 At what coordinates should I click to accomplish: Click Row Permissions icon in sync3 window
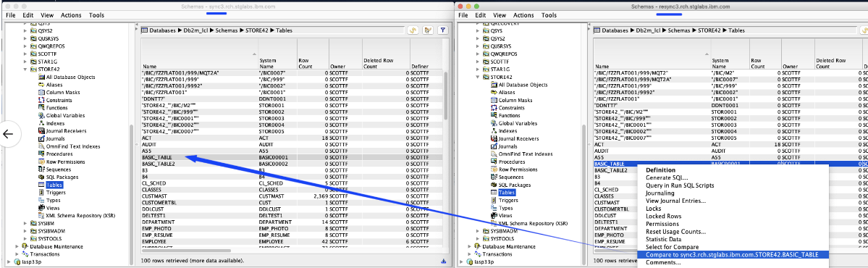coord(41,162)
